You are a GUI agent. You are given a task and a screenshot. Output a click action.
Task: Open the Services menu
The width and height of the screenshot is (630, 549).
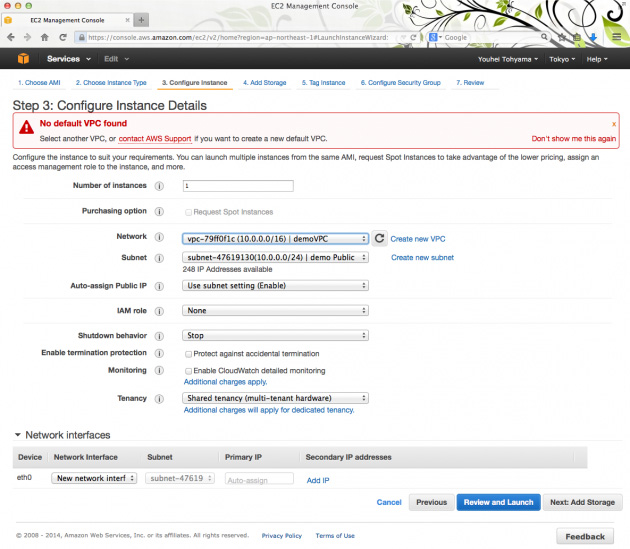pyautogui.click(x=69, y=59)
